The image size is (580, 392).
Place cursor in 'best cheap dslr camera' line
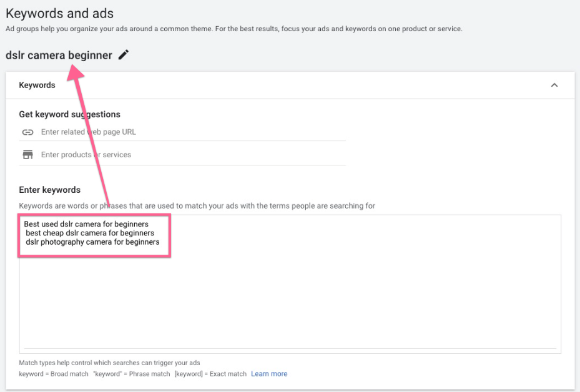coord(90,233)
